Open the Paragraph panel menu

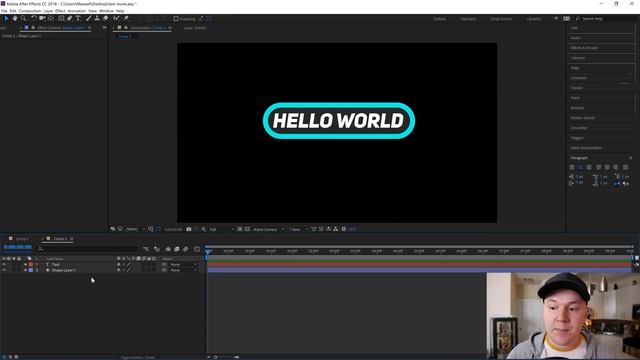pyautogui.click(x=631, y=158)
